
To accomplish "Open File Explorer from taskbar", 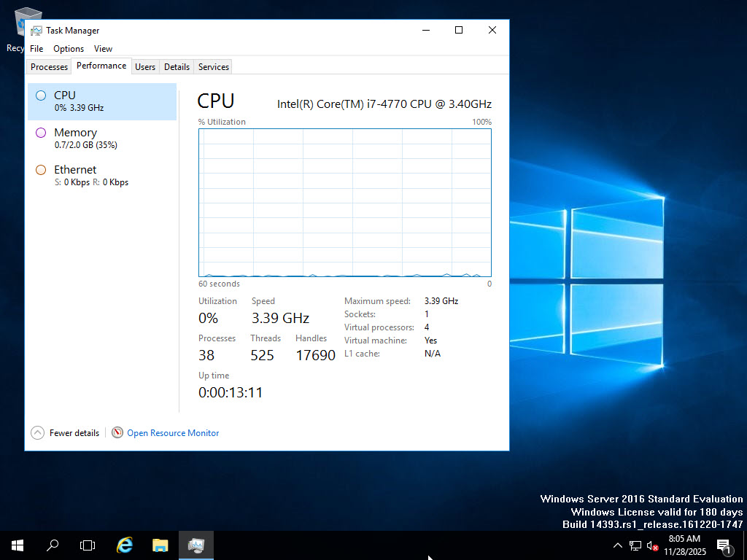I will tap(160, 545).
